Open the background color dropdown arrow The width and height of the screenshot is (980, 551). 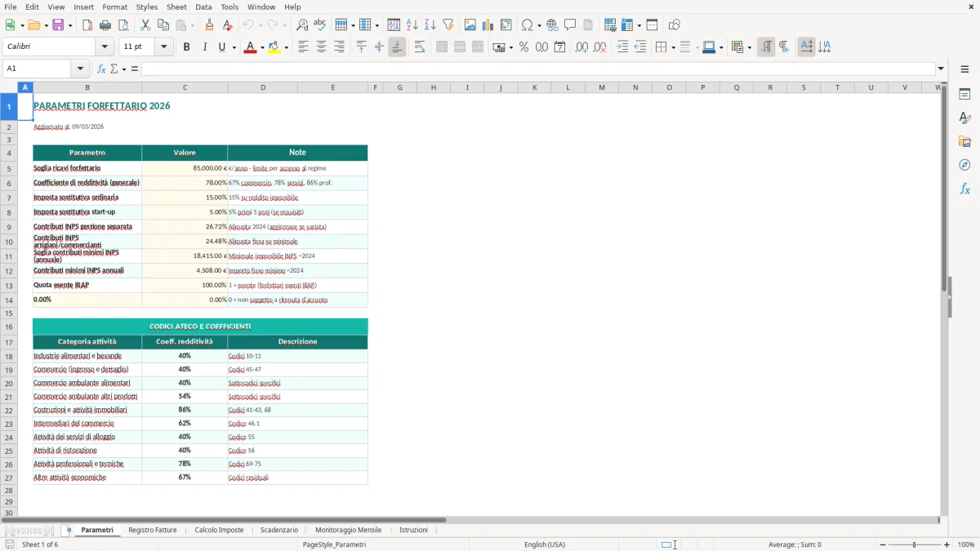(286, 47)
